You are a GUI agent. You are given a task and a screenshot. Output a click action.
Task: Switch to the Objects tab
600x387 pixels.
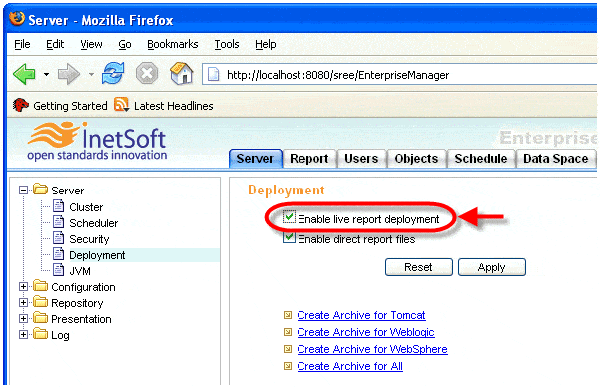point(416,158)
